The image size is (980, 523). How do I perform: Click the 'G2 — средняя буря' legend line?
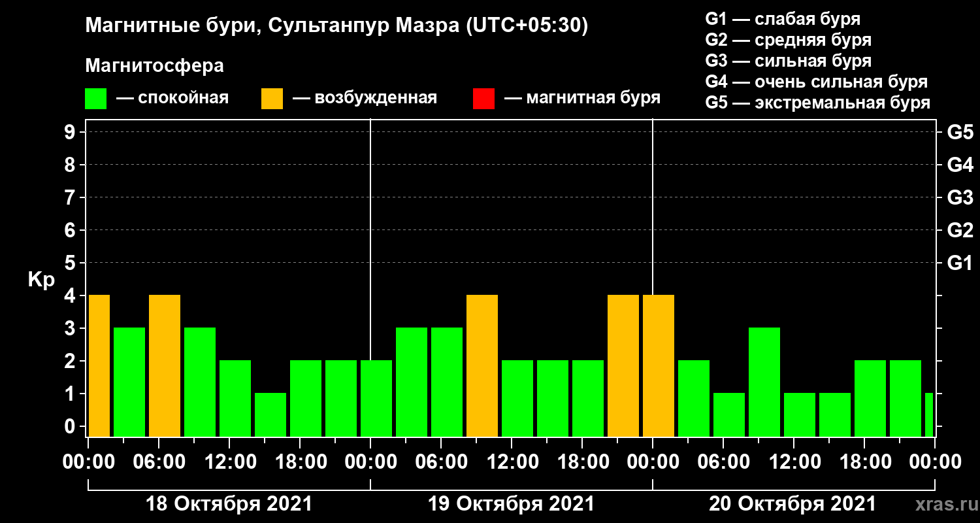pyautogui.click(x=788, y=40)
